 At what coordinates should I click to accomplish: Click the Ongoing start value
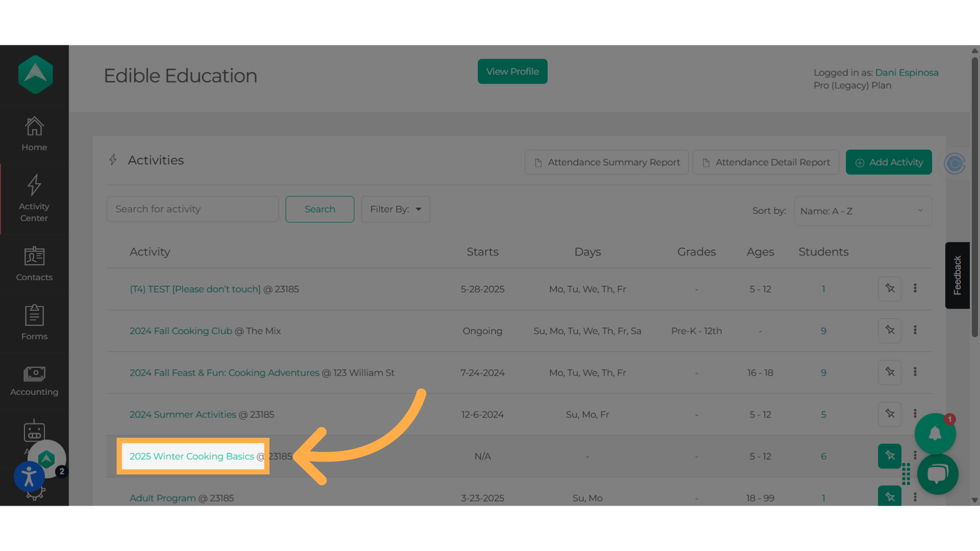tap(482, 331)
